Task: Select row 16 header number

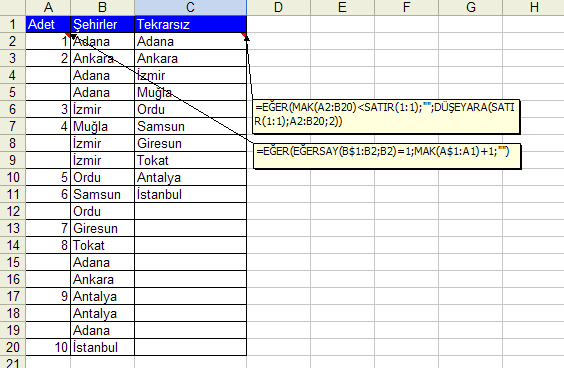Action: pos(13,279)
